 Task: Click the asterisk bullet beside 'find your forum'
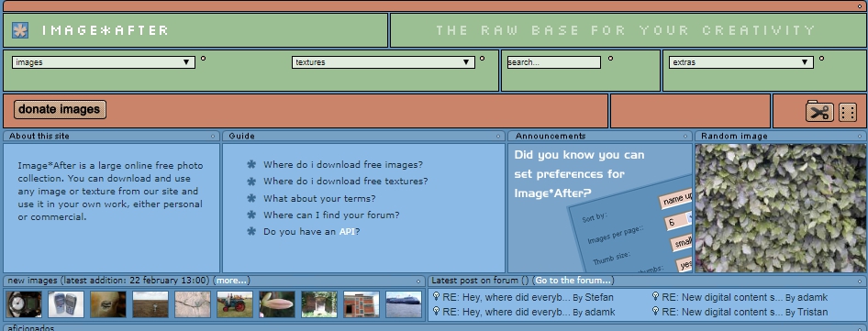coord(251,215)
